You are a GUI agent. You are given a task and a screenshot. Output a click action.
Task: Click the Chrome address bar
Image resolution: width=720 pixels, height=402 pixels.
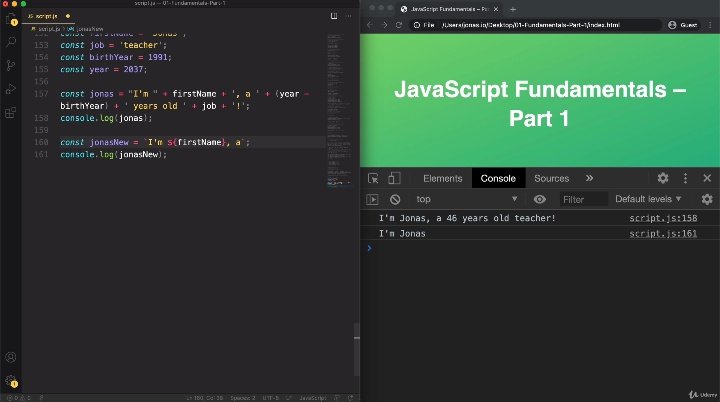click(x=533, y=25)
